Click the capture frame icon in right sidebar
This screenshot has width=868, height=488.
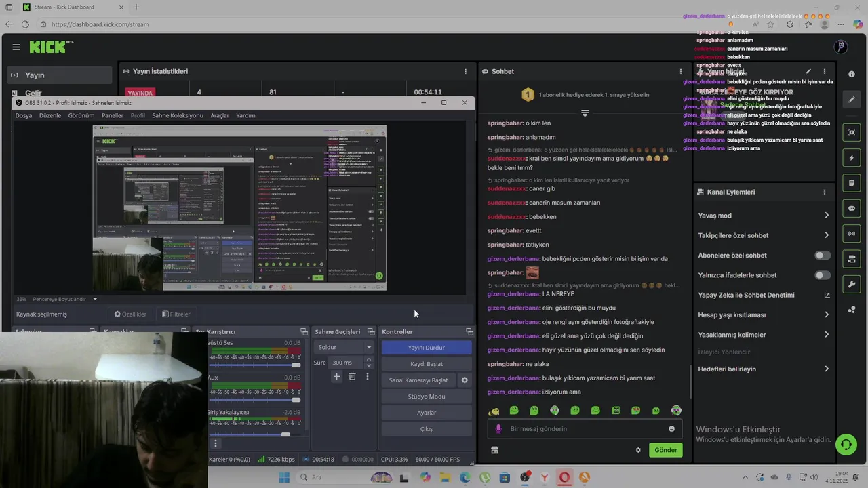tap(852, 132)
